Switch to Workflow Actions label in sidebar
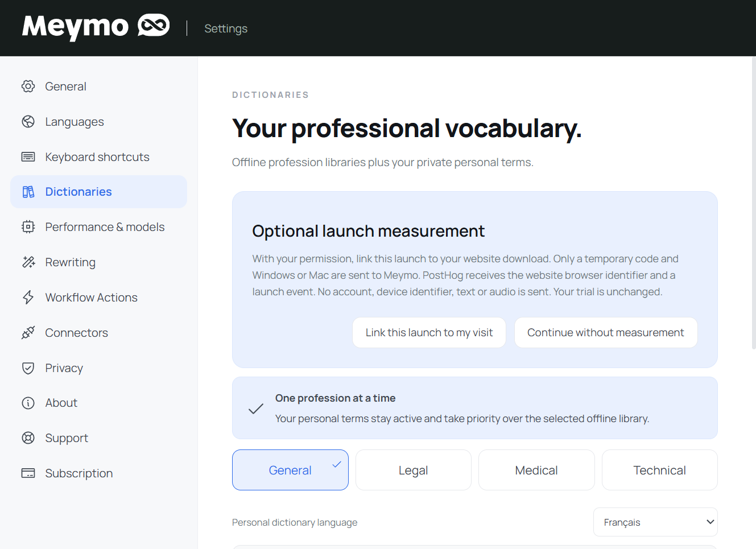The width and height of the screenshot is (756, 549). (x=92, y=298)
